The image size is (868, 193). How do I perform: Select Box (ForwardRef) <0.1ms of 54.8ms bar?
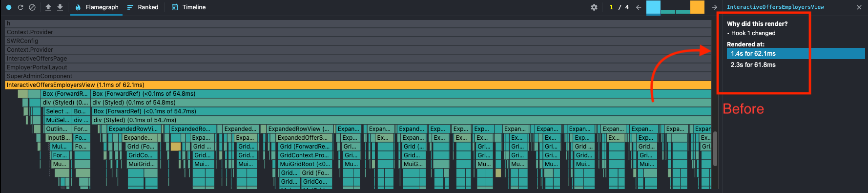coord(401,94)
